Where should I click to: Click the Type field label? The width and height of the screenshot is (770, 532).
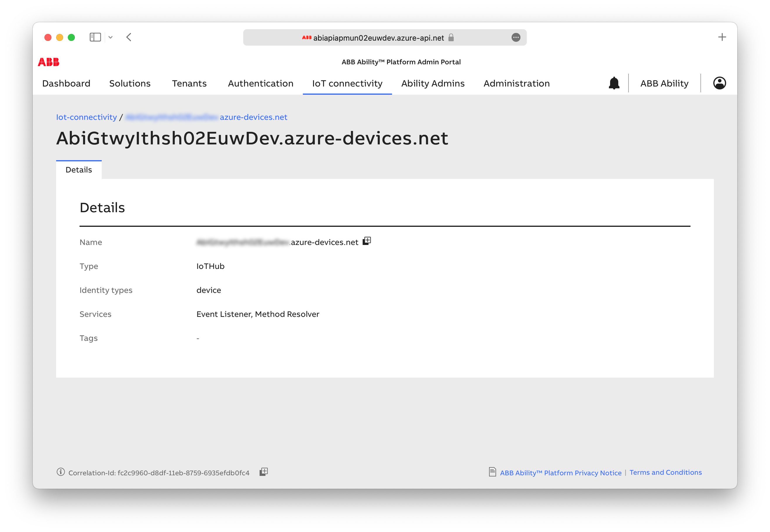tap(89, 266)
